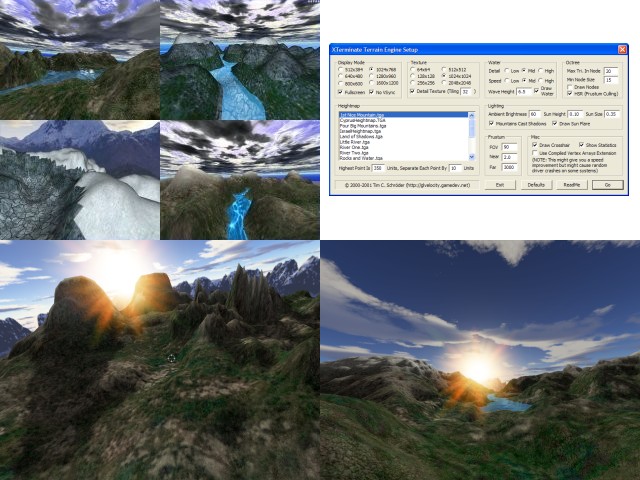Choose the 64x64 texture size
640x480 pixels.
413,69
